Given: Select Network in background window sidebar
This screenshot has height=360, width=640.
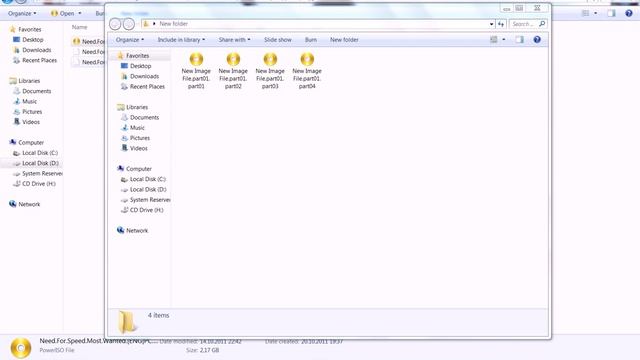Looking at the screenshot, I should pos(24,204).
